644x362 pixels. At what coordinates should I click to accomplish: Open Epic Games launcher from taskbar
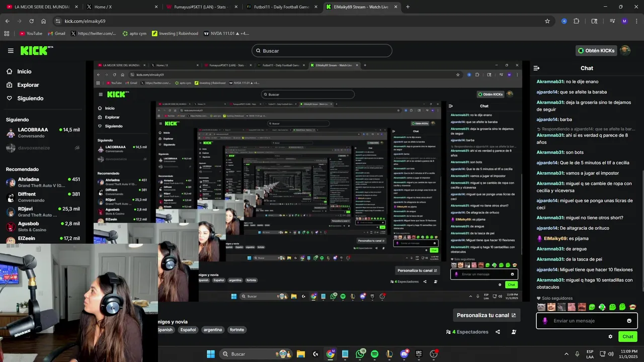tap(419, 354)
